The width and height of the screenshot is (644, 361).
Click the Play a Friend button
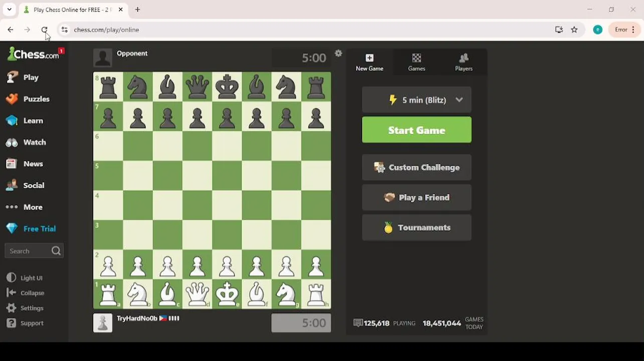point(417,198)
